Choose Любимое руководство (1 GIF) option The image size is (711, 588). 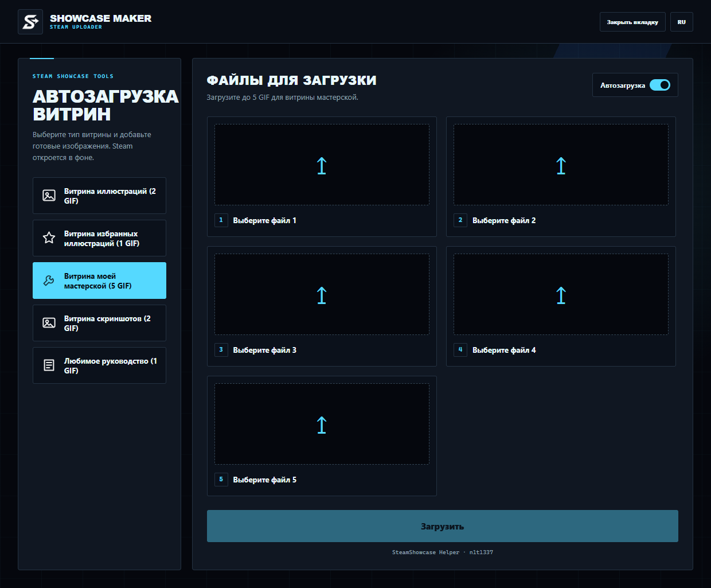click(x=99, y=365)
